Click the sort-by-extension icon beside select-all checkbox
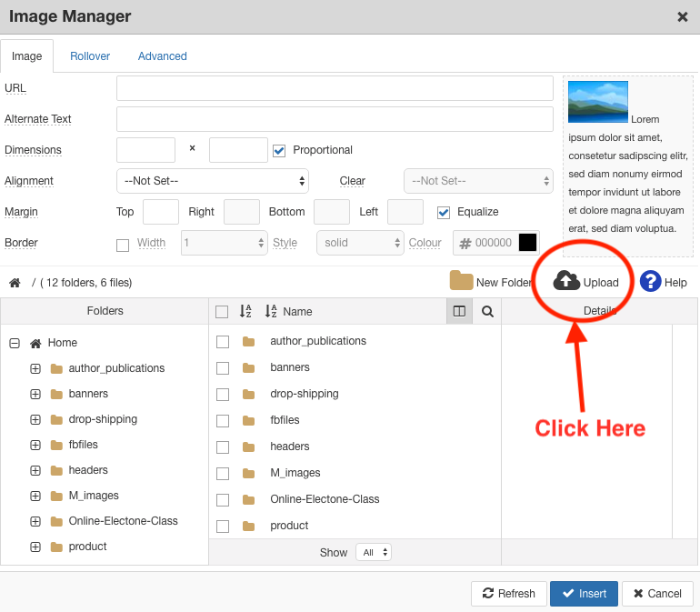The image size is (700, 612). [x=245, y=311]
